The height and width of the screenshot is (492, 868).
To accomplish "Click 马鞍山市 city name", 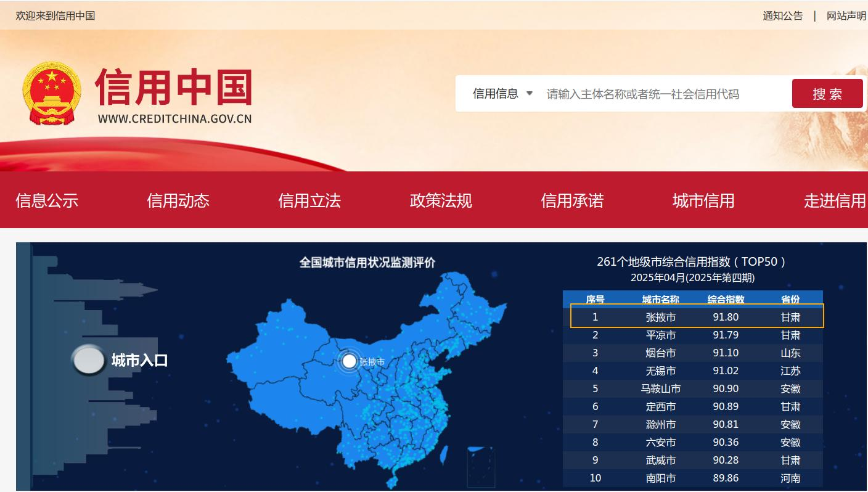I will click(661, 388).
